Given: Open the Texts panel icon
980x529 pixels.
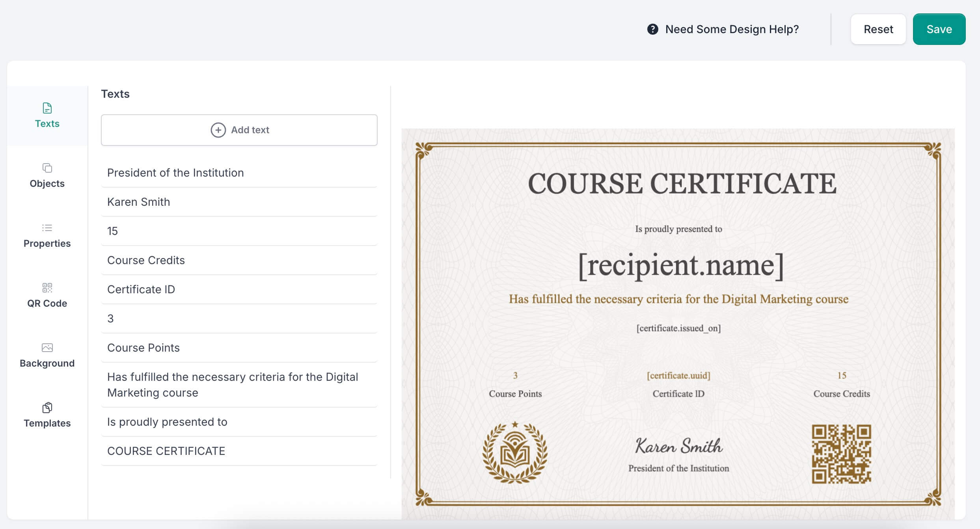Looking at the screenshot, I should (47, 108).
